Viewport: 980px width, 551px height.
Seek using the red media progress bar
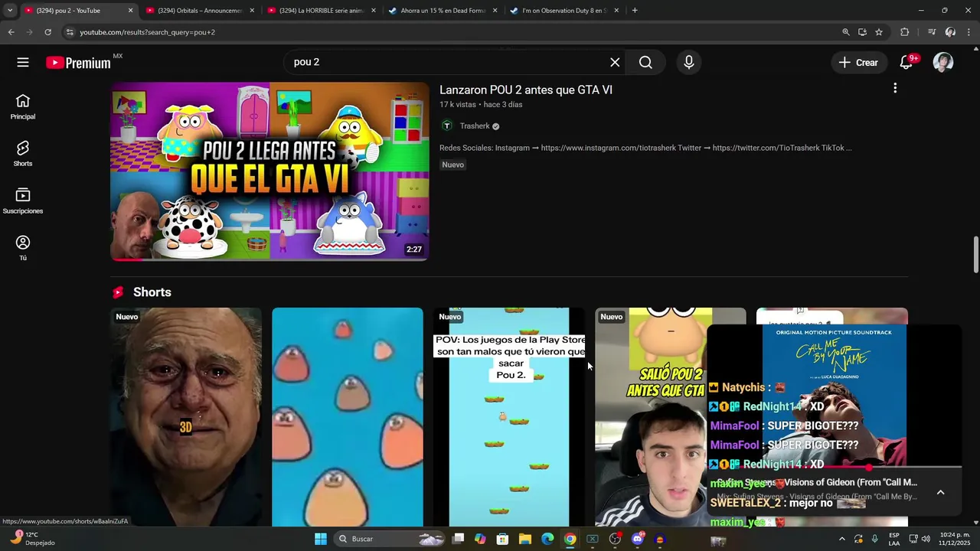point(835,467)
